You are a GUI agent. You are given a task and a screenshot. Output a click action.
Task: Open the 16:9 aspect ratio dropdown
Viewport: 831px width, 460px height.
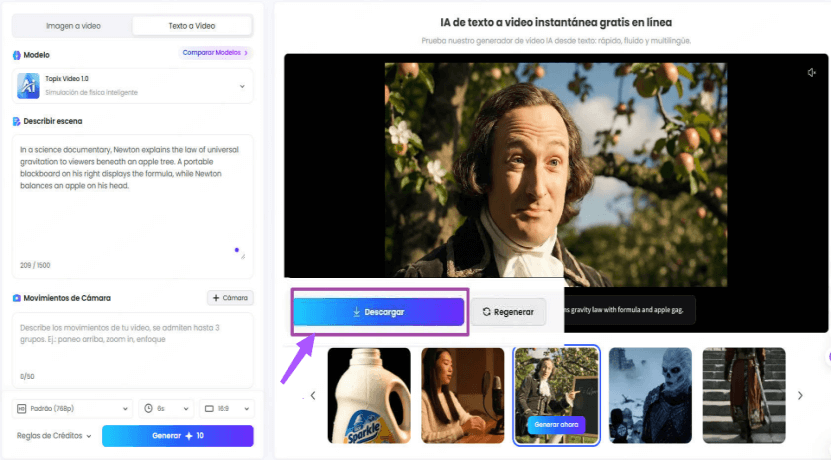(x=227, y=409)
